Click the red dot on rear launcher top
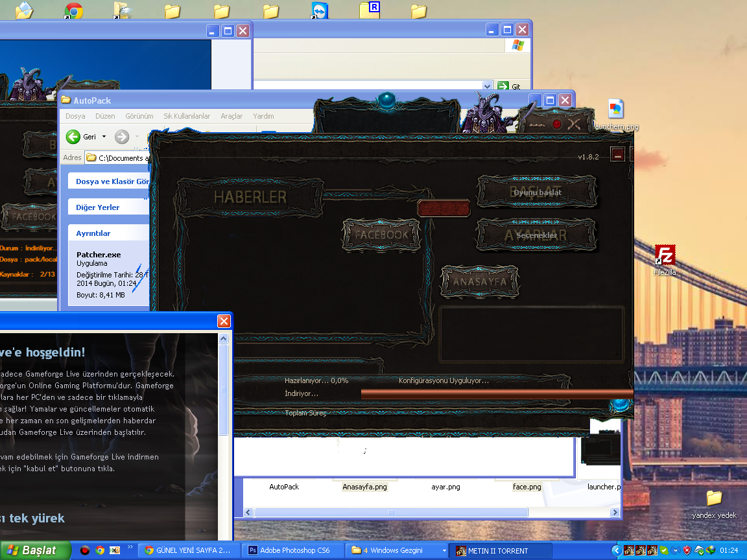Image resolution: width=747 pixels, height=560 pixels. point(556,124)
